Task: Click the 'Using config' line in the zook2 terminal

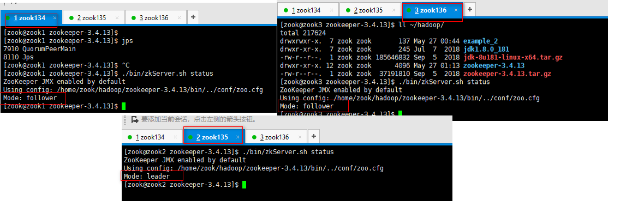Action: [254, 168]
